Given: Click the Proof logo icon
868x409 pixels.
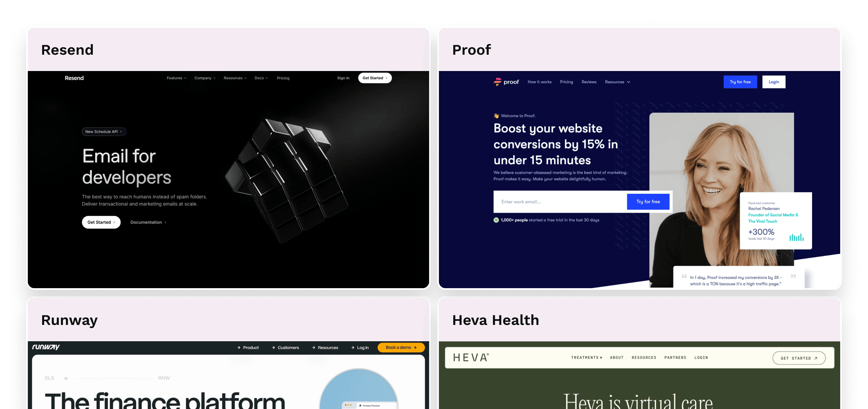Looking at the screenshot, I should [497, 82].
